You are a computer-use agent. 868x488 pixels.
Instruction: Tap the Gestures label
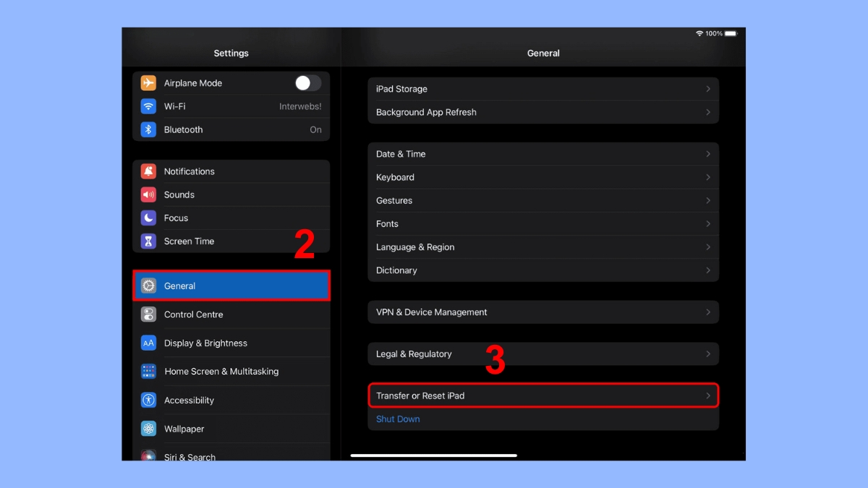click(x=394, y=200)
